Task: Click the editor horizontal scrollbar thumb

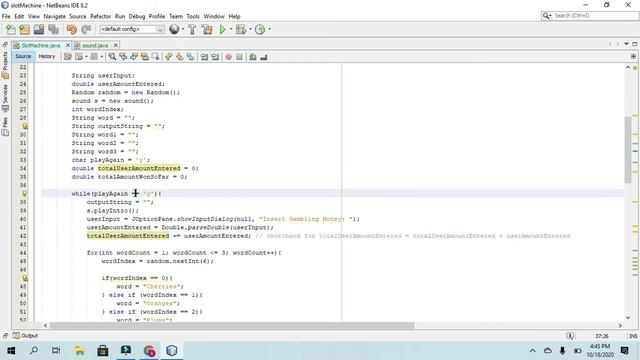Action: 232,325
